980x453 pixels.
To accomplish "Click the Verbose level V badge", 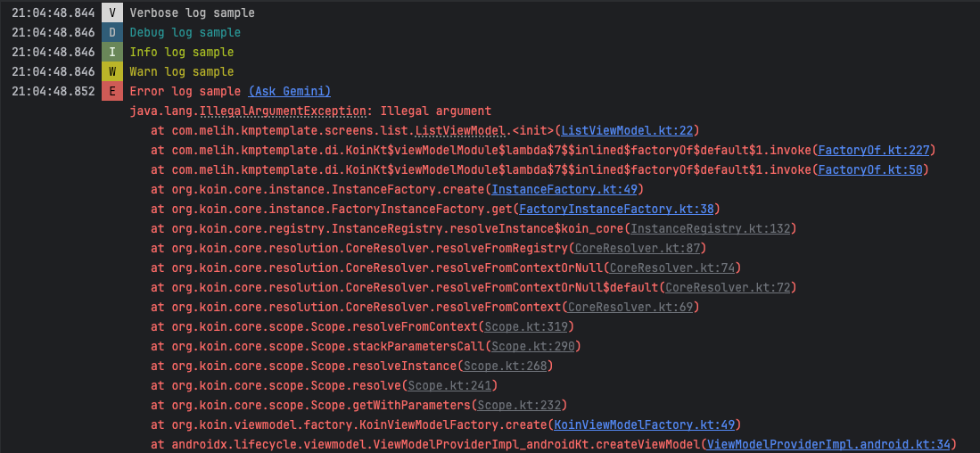I will pyautogui.click(x=111, y=13).
